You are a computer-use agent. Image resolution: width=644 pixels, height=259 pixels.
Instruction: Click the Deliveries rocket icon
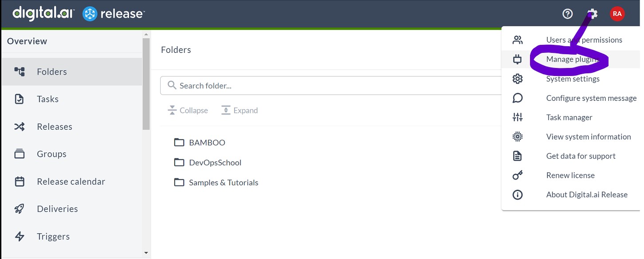(x=20, y=209)
